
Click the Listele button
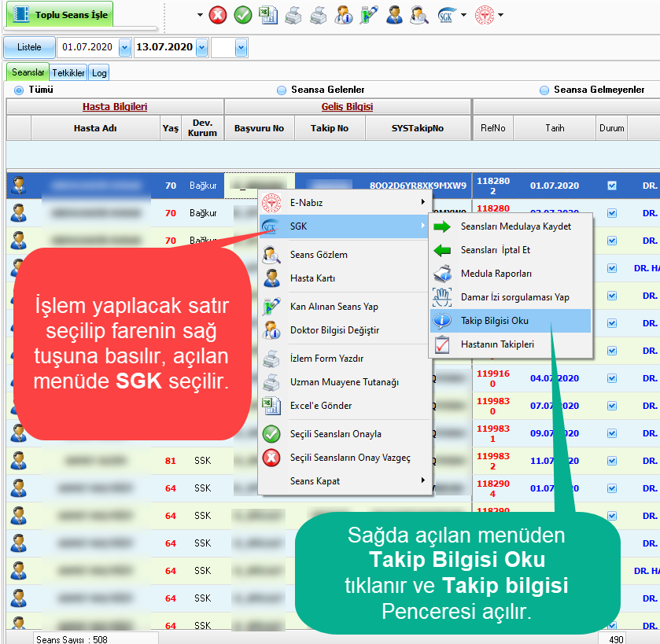pyautogui.click(x=29, y=47)
